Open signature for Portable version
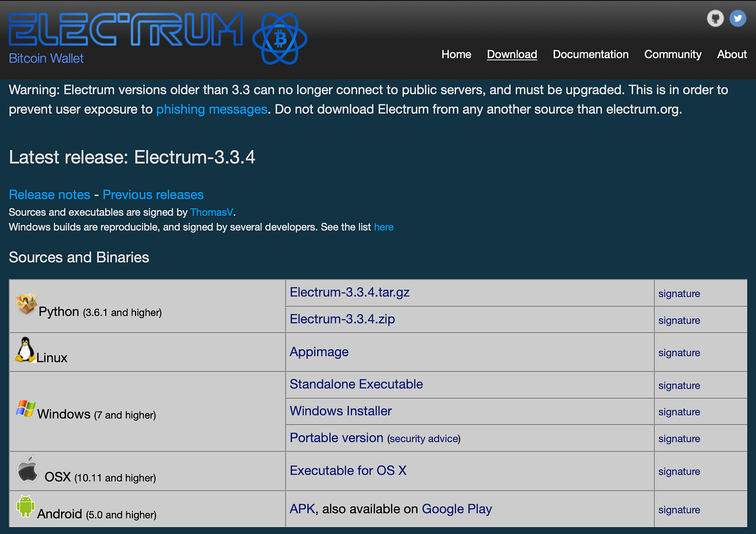Viewport: 756px width, 534px height. pyautogui.click(x=679, y=439)
